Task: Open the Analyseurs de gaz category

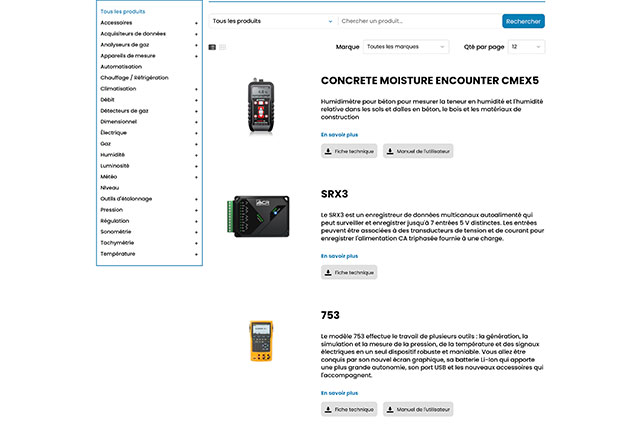Action: coord(125,45)
